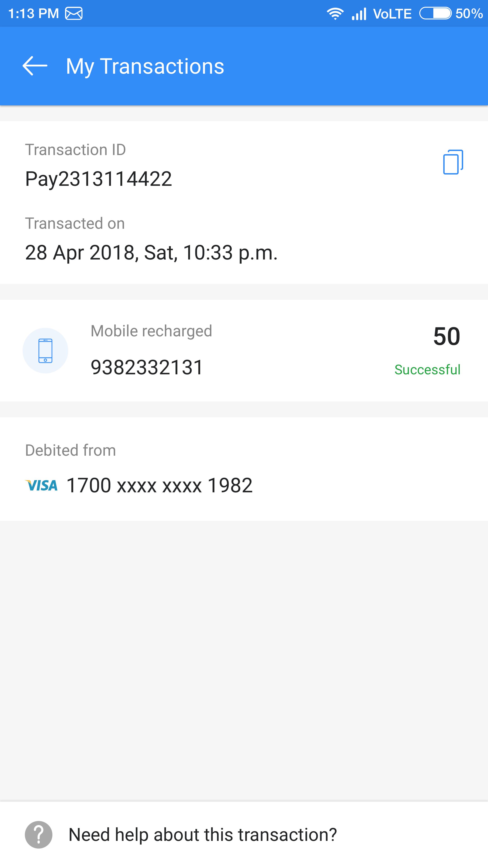Tap the mobile phone recharge icon

(45, 350)
